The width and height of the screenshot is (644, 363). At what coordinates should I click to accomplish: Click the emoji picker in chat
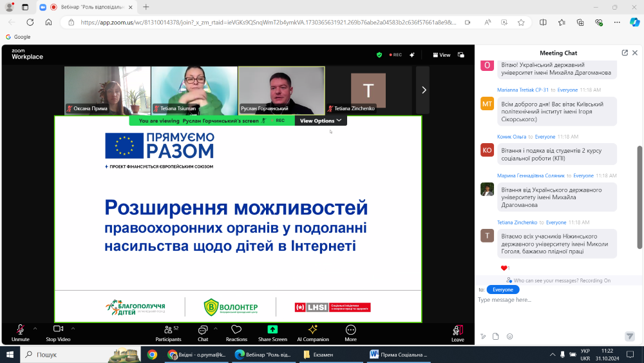(509, 336)
